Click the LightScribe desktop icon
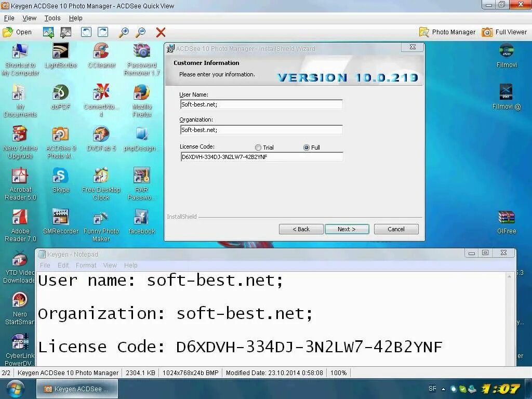This screenshot has width=532, height=399. [x=61, y=56]
